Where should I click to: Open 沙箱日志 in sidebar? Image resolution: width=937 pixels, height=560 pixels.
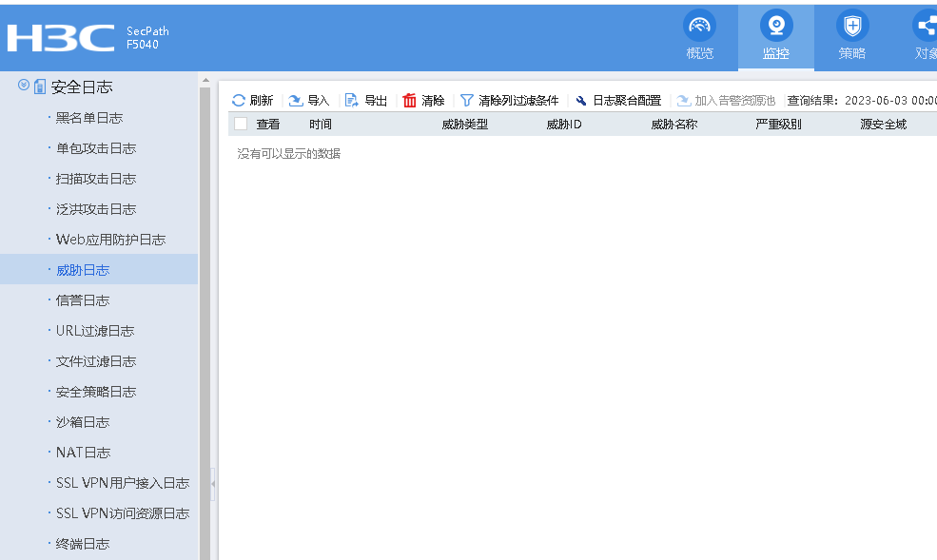pyautogui.click(x=83, y=422)
